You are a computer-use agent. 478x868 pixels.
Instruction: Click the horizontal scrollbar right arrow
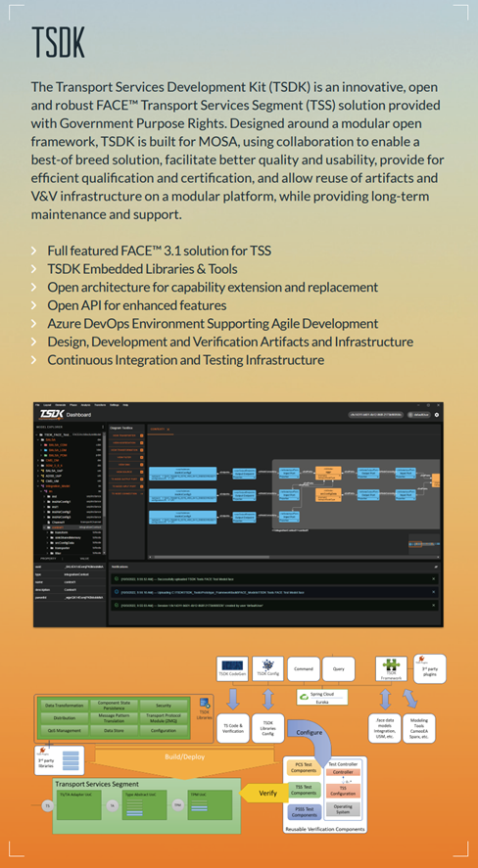438,557
